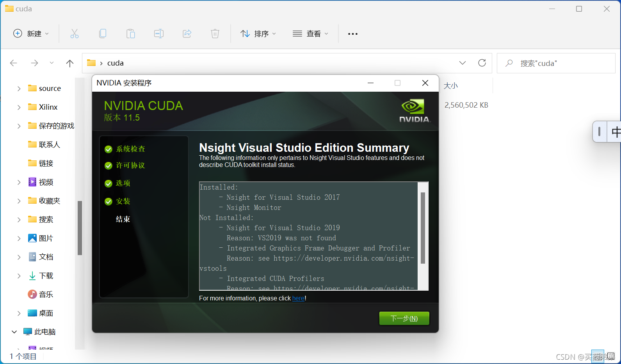Open recent locations chevron dropdown
The height and width of the screenshot is (364, 621).
tap(52, 63)
